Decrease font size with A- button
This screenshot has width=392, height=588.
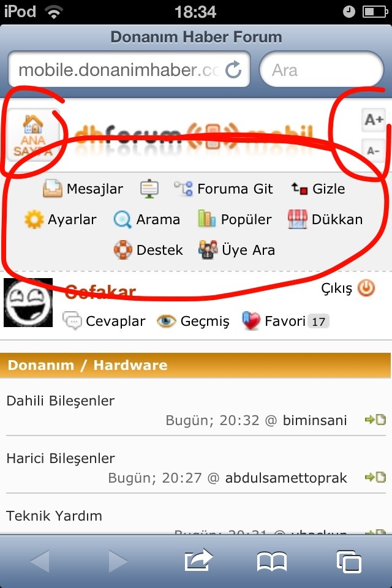[x=373, y=151]
